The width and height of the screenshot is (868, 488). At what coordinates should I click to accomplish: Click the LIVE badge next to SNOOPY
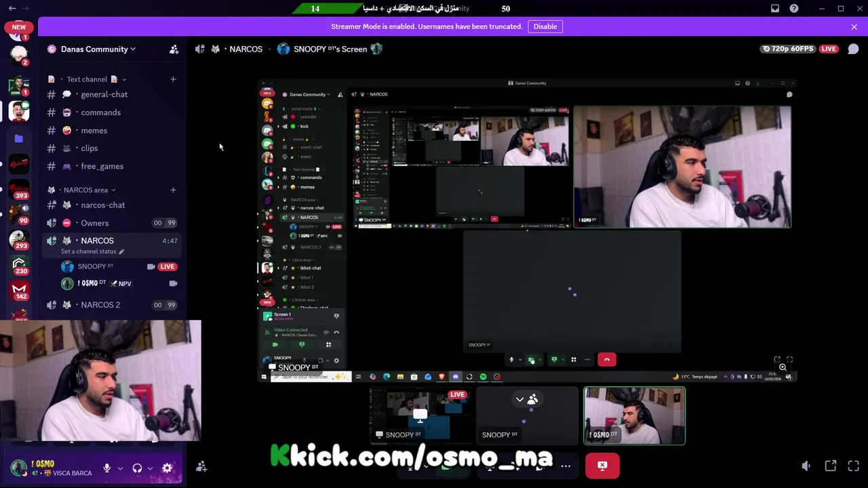(167, 266)
